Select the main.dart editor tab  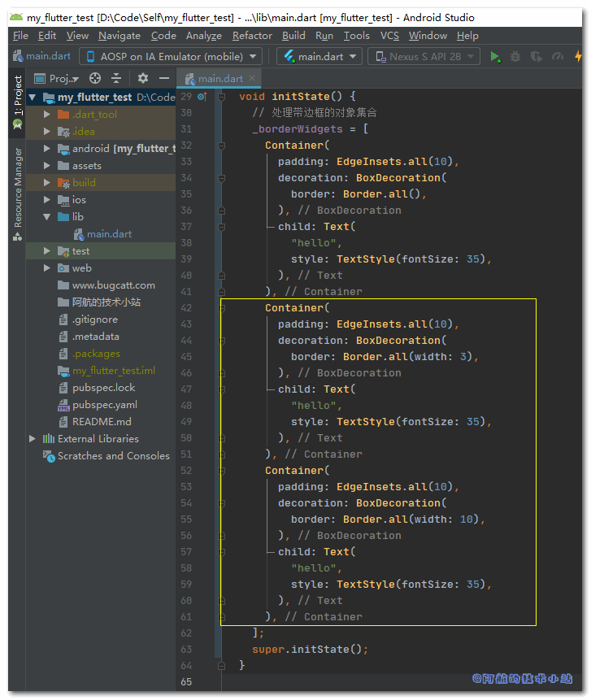pyautogui.click(x=219, y=79)
